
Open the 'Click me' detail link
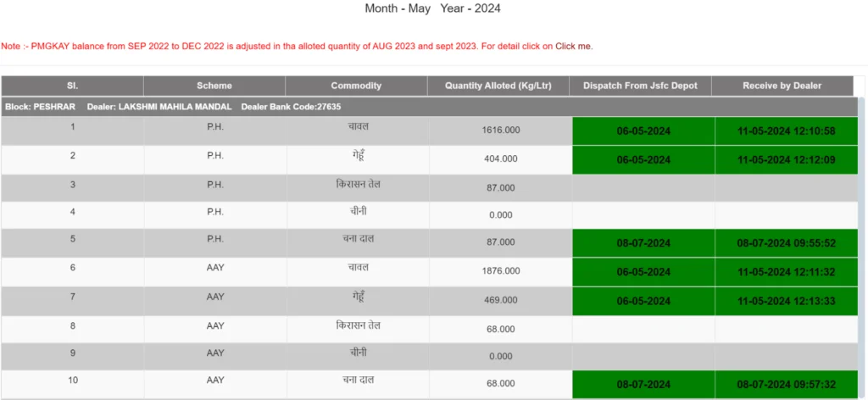[x=573, y=46]
